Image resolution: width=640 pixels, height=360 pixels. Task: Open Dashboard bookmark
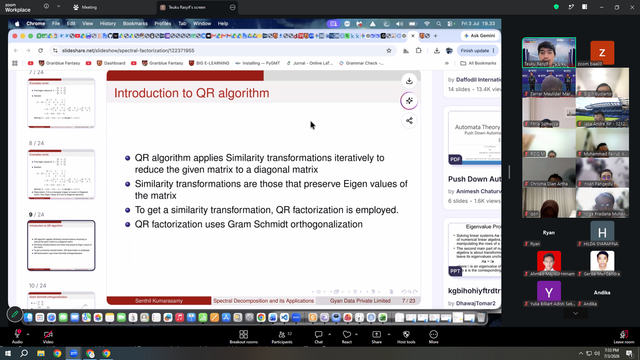[111, 63]
